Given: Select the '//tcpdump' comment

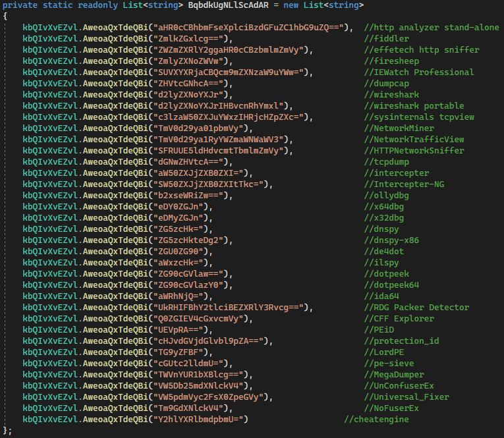Looking at the screenshot, I should 387,162.
